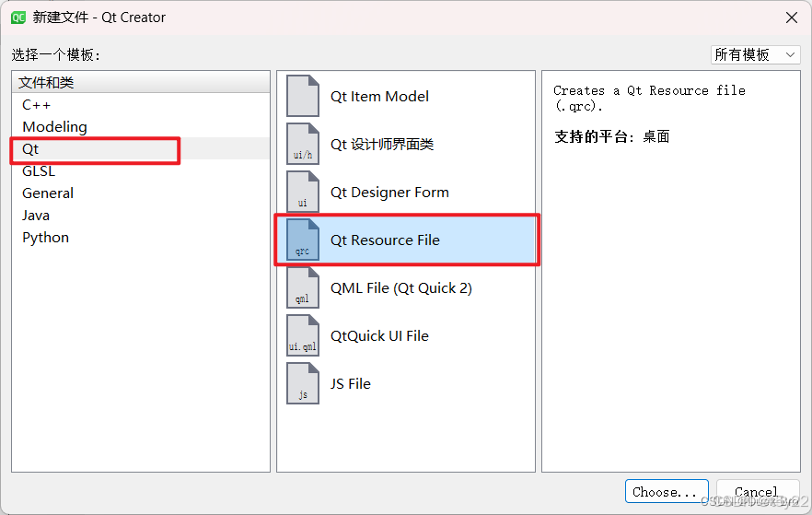Click the 支持的平台 platform line
This screenshot has width=812, height=515.
coord(611,136)
